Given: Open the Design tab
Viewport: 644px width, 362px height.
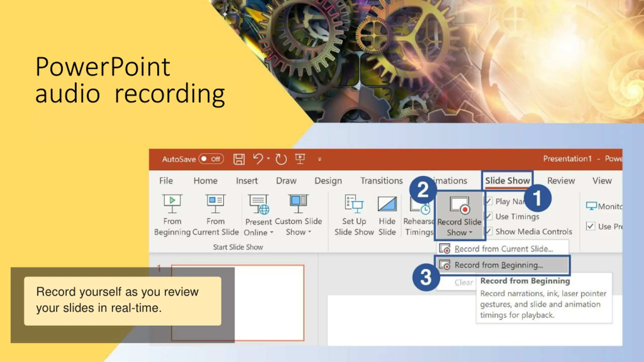Looking at the screenshot, I should [328, 181].
